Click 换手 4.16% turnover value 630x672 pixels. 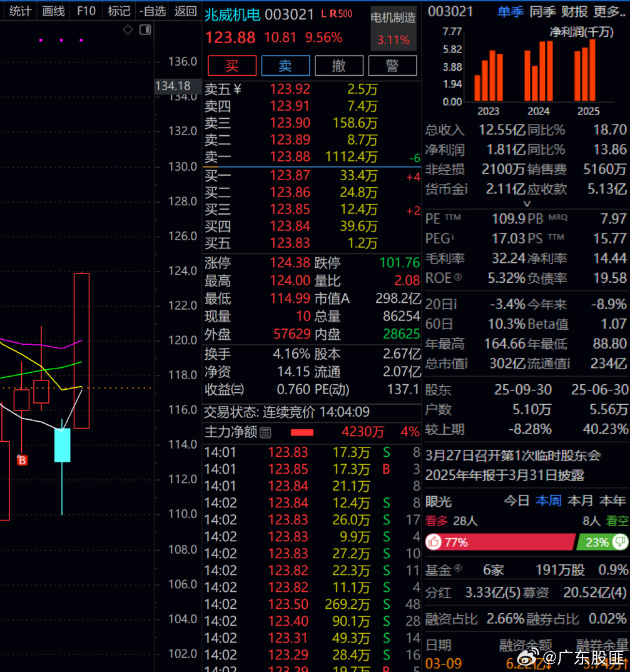pos(291,354)
